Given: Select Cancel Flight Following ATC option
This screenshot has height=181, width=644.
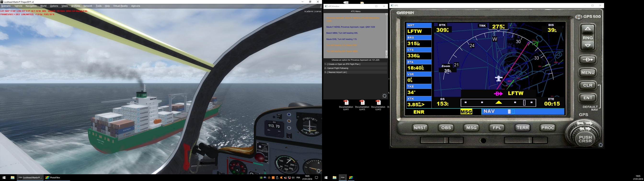Looking at the screenshot, I should coord(355,68).
